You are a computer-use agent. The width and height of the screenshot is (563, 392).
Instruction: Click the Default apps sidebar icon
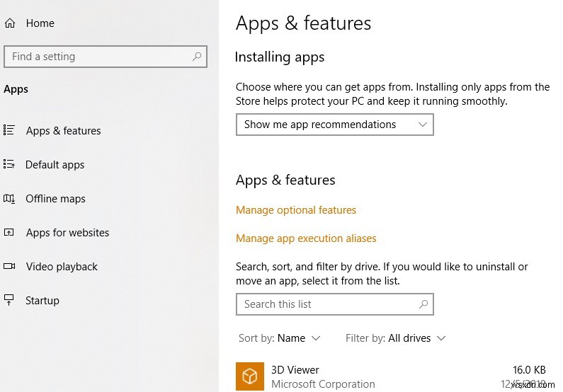click(x=9, y=164)
